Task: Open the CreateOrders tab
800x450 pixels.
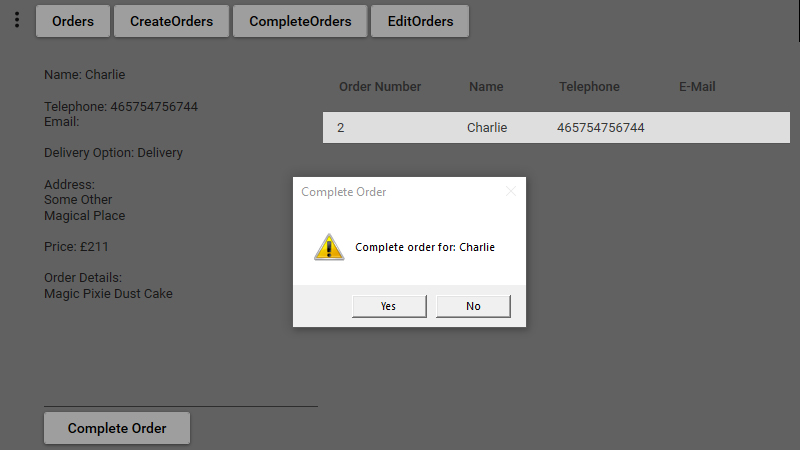Action: pos(171,21)
